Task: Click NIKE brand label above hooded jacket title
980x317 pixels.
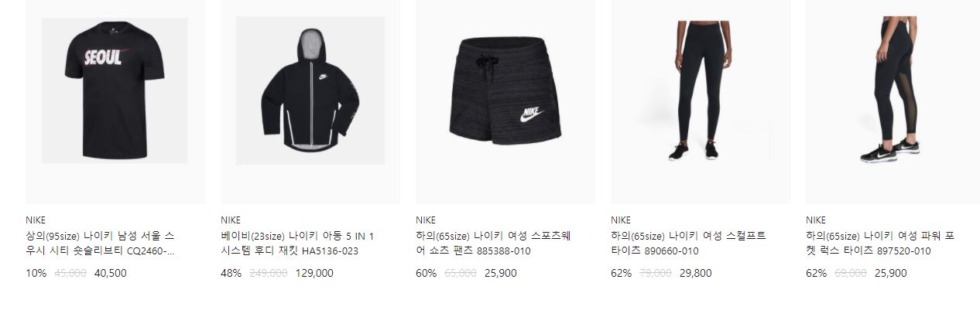Action: tap(231, 220)
